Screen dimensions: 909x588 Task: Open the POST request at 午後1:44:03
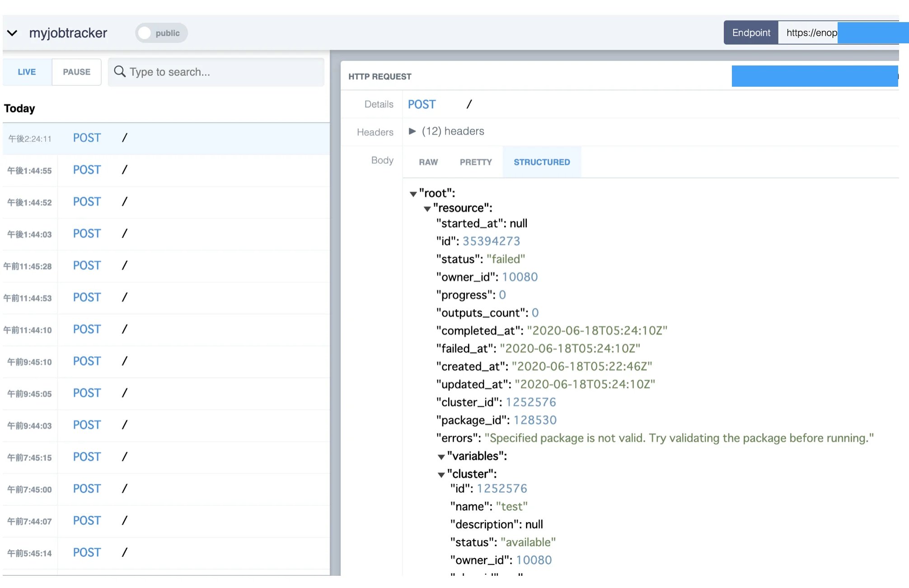pos(166,234)
